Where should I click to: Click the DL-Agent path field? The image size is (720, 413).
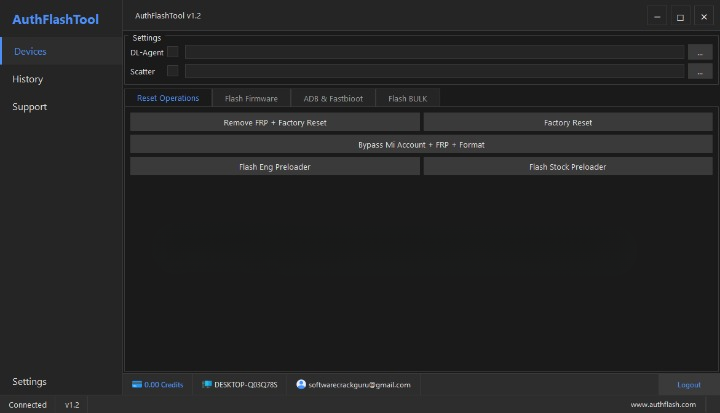point(434,52)
